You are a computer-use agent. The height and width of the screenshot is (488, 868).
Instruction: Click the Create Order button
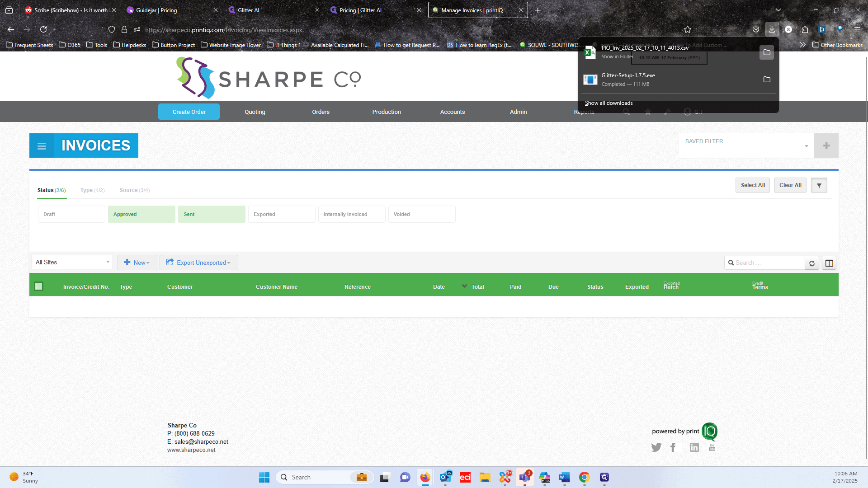coord(189,112)
